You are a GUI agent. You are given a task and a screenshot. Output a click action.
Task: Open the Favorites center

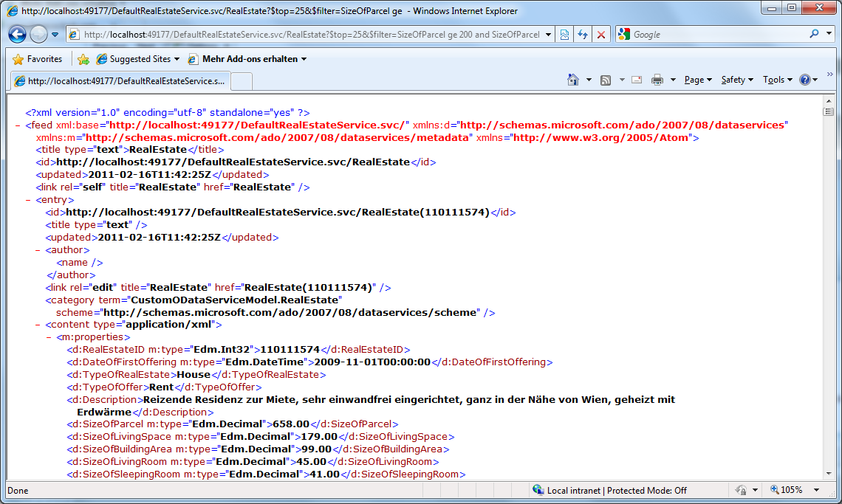coord(37,59)
